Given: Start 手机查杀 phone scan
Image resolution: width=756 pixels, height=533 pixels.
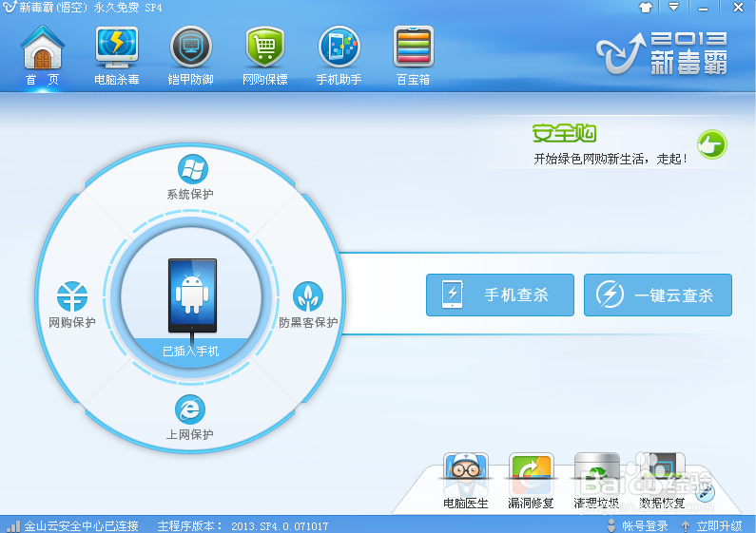Looking at the screenshot, I should pyautogui.click(x=500, y=295).
